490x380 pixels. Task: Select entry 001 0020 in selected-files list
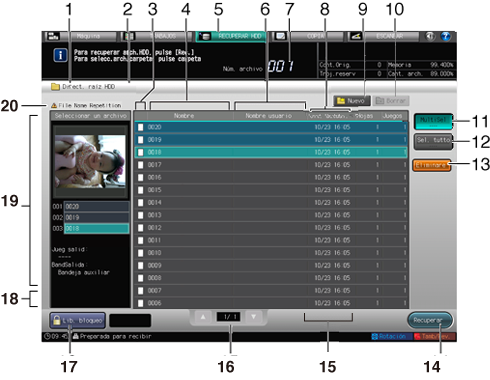tap(96, 207)
